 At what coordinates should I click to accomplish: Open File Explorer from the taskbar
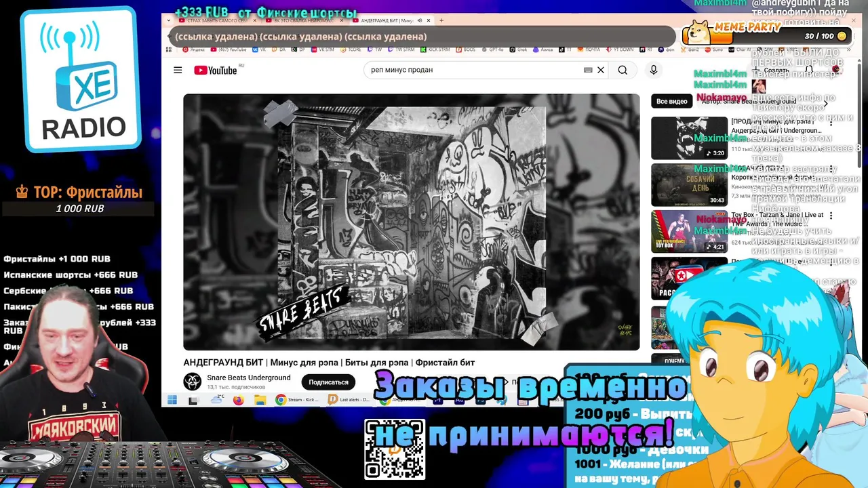click(260, 400)
